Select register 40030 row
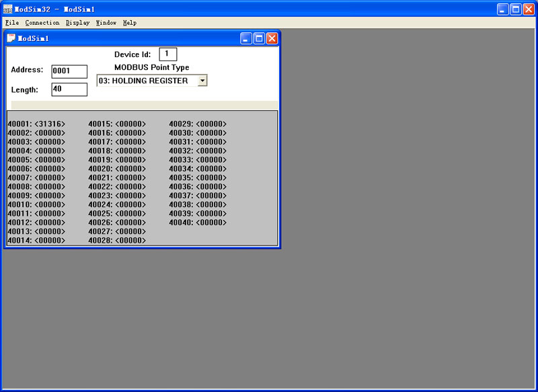 pos(198,132)
